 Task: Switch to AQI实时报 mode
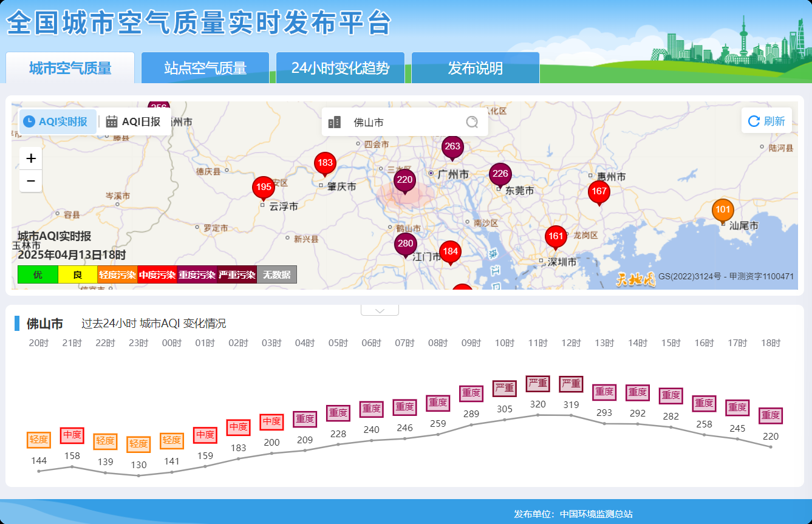coord(58,121)
